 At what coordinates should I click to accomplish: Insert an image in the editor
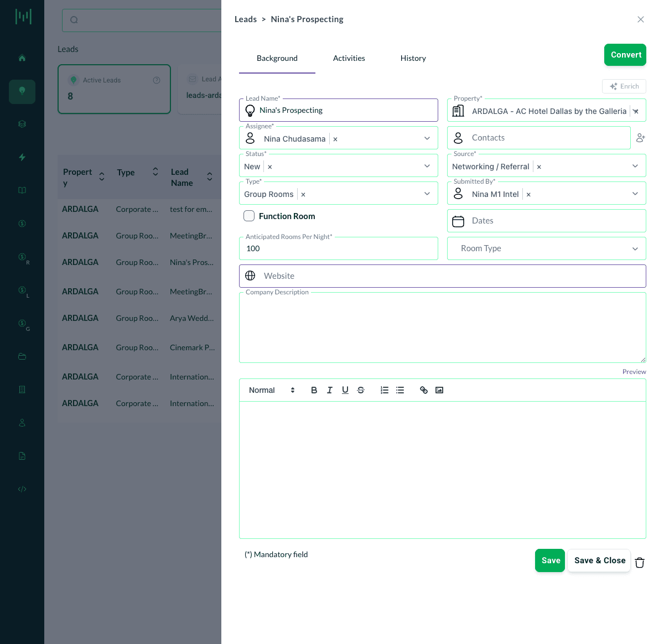(439, 390)
